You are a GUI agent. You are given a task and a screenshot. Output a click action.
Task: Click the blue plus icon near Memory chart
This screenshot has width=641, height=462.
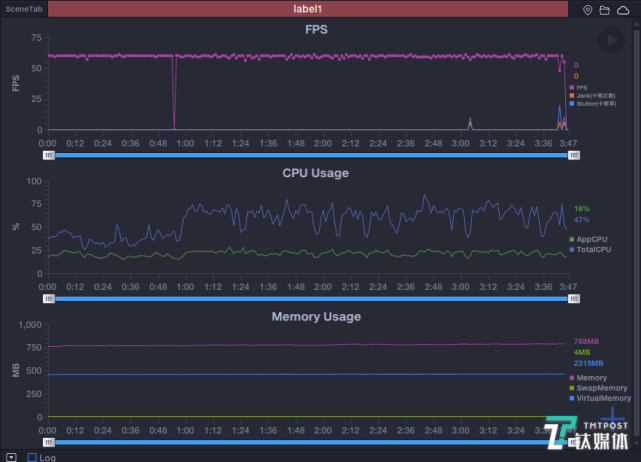(x=612, y=416)
